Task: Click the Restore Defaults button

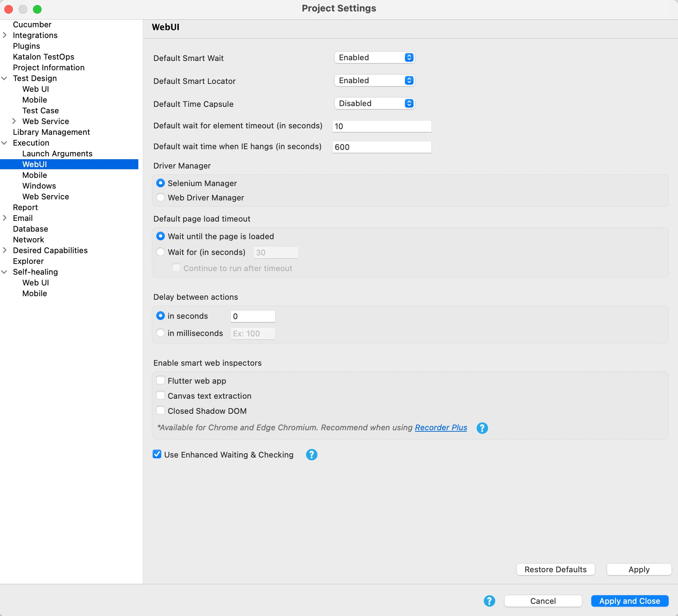Action: point(555,569)
